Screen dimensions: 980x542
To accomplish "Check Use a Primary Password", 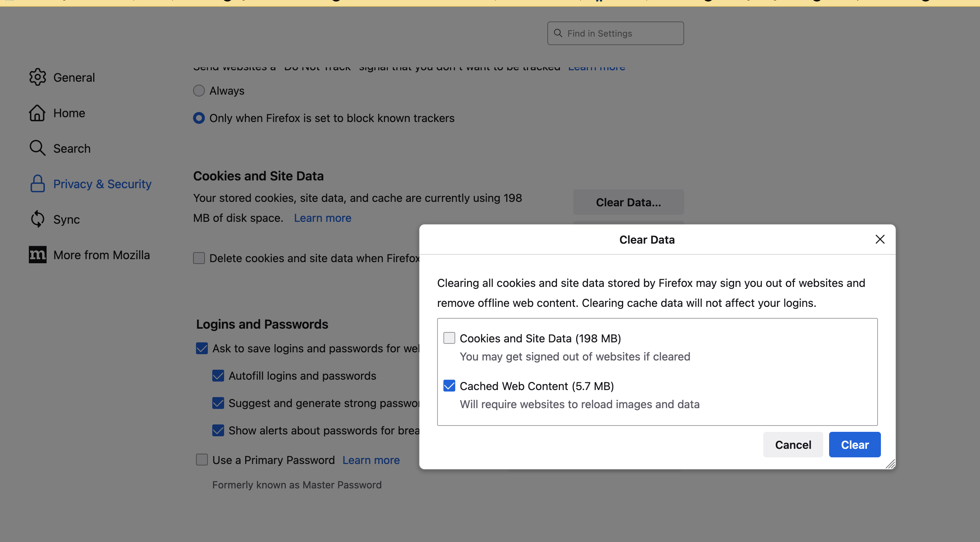I will (202, 460).
